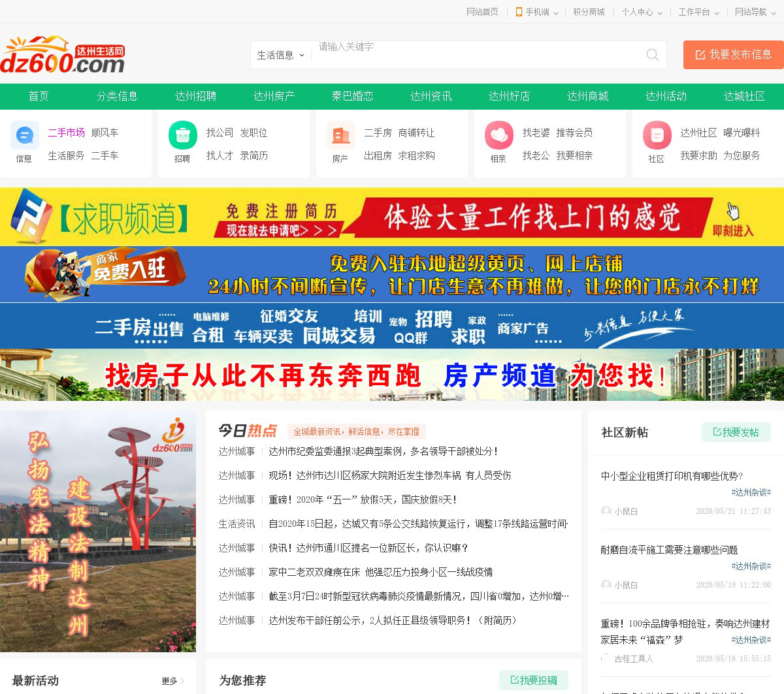Click the 二手房出售分类信息 blue banner

[x=392, y=325]
